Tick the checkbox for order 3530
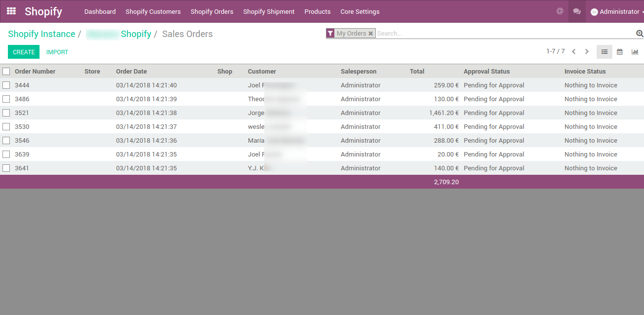 6,127
